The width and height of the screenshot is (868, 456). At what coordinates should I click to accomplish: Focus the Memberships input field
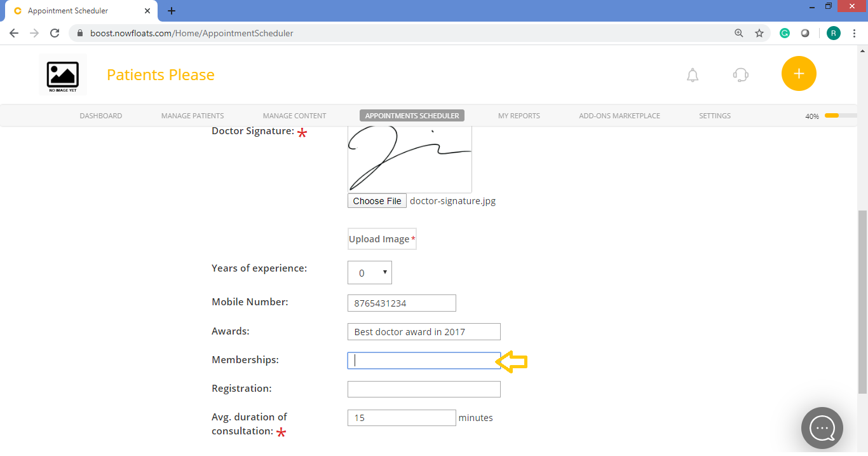point(424,361)
